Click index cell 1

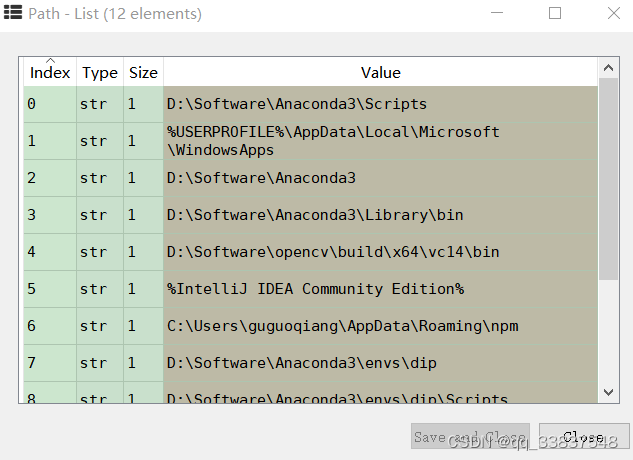pos(50,141)
